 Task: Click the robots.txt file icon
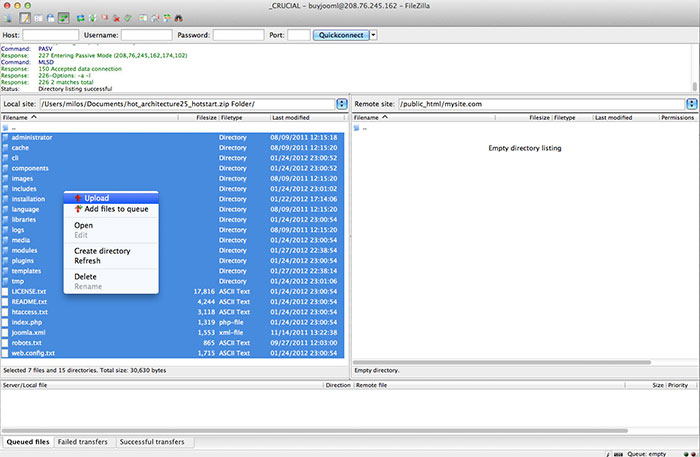[5, 343]
